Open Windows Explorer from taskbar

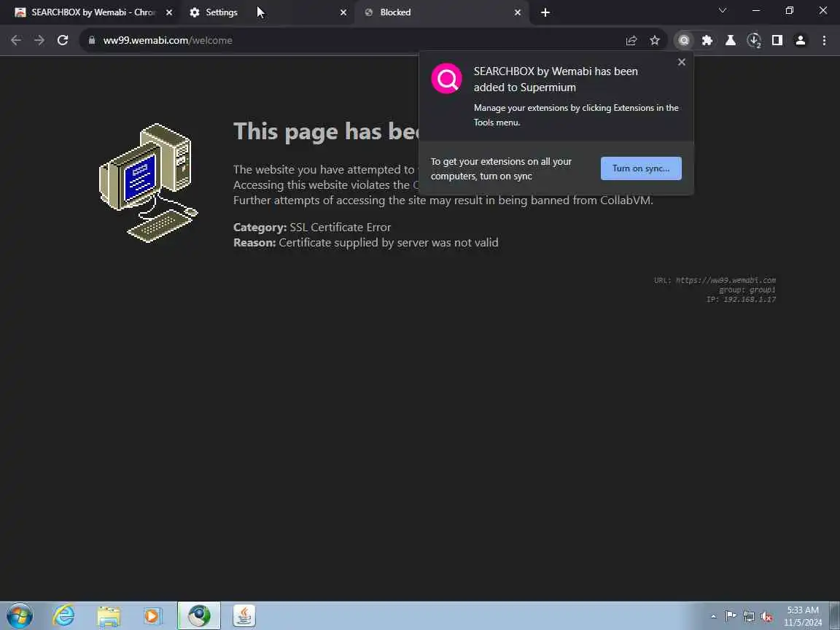point(108,615)
